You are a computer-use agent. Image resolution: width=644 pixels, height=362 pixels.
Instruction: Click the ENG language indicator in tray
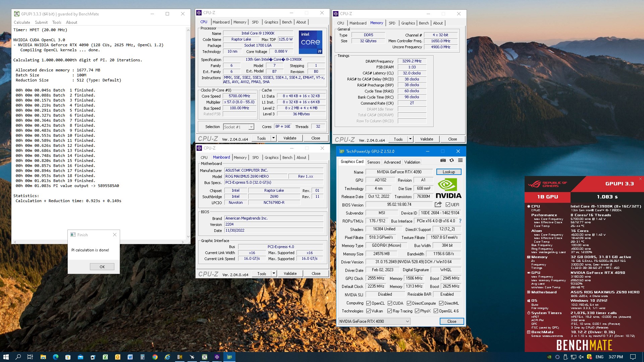click(x=599, y=357)
